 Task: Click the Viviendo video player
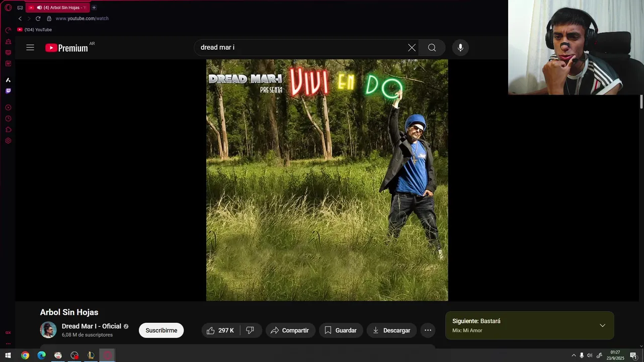click(327, 180)
